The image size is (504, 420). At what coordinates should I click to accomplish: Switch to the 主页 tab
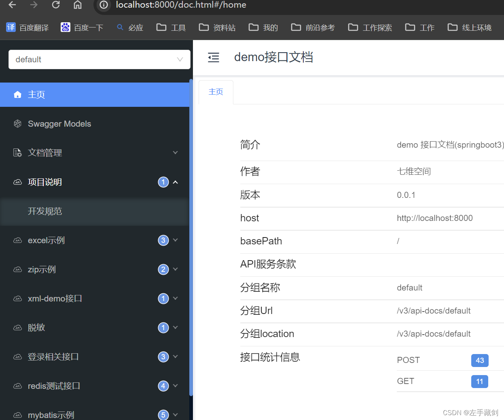click(x=216, y=91)
